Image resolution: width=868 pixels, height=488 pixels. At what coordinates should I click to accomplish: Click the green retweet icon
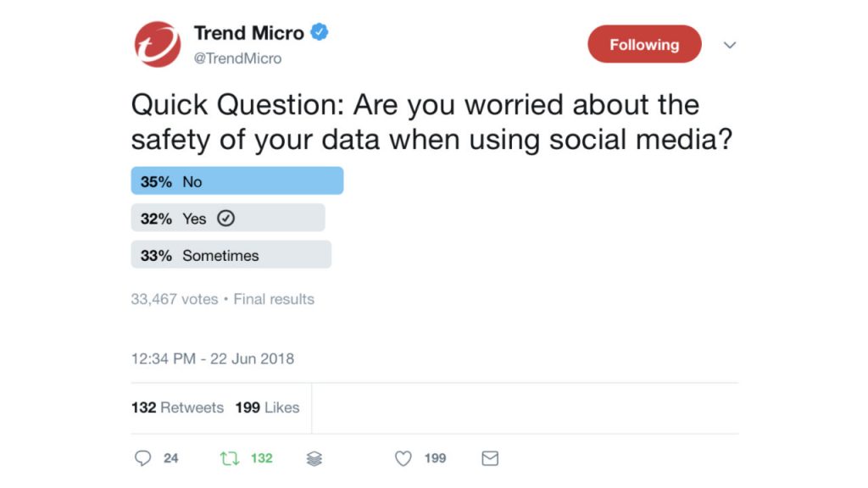pyautogui.click(x=229, y=458)
